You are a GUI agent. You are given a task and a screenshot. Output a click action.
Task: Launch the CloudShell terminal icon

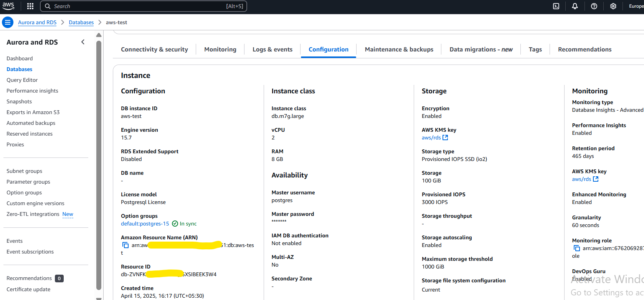pyautogui.click(x=556, y=6)
